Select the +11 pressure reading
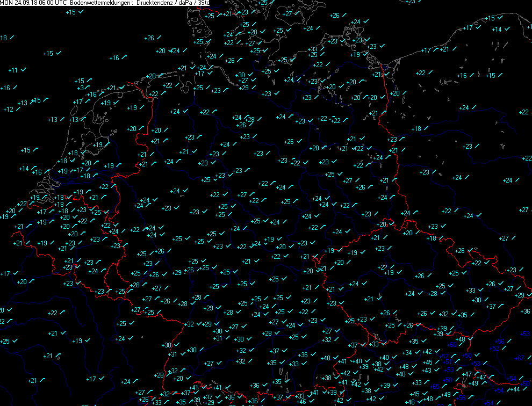 (13, 70)
